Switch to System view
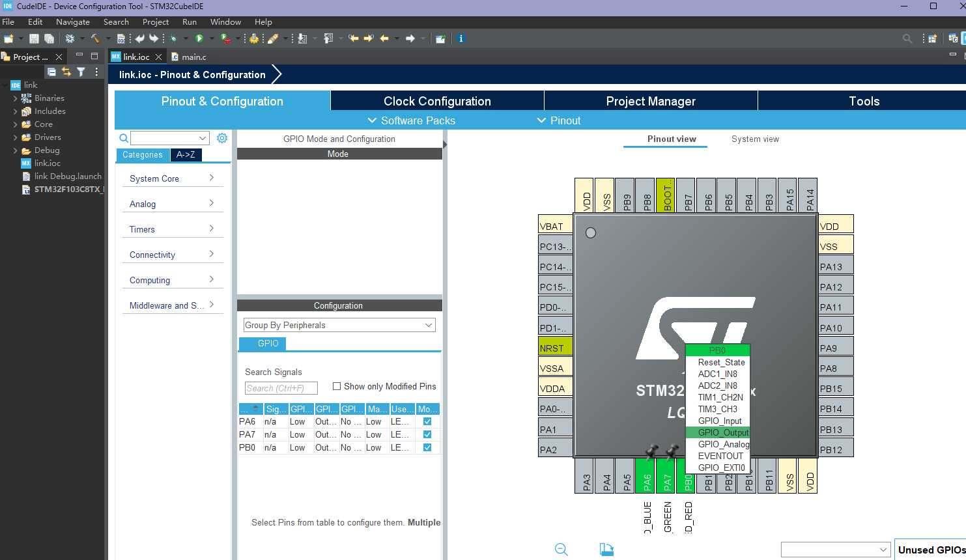This screenshot has width=966, height=560. (755, 139)
